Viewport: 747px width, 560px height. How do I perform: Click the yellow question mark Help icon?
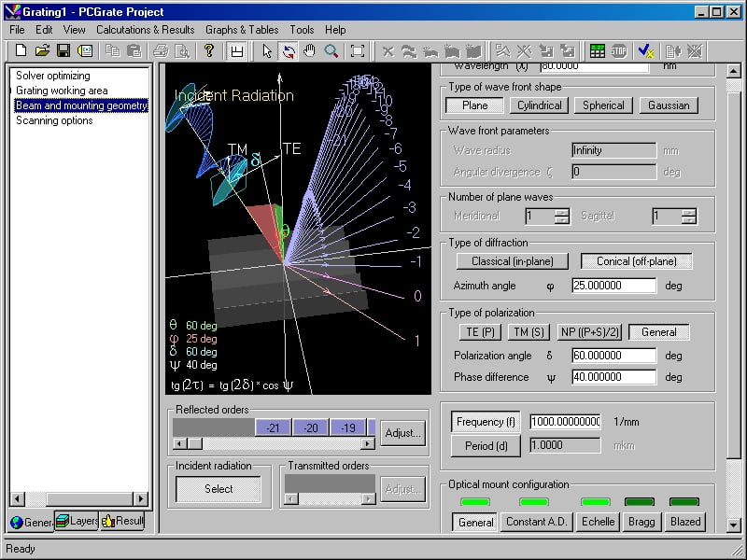pyautogui.click(x=208, y=50)
